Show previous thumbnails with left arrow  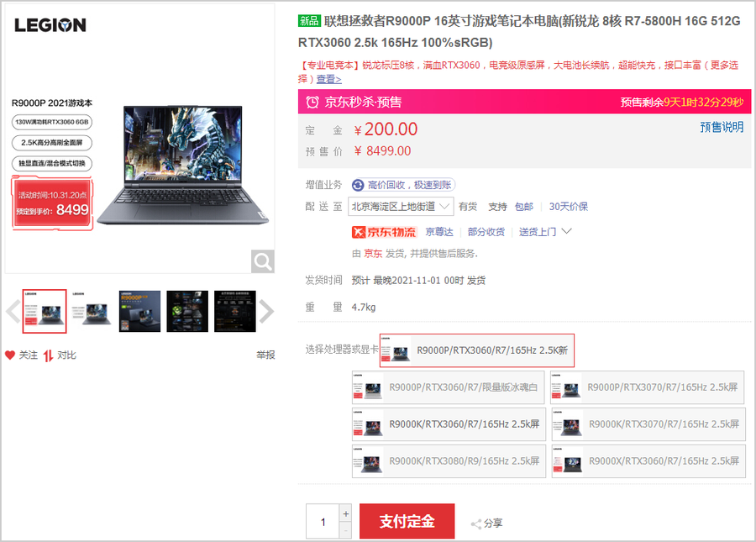(x=12, y=312)
